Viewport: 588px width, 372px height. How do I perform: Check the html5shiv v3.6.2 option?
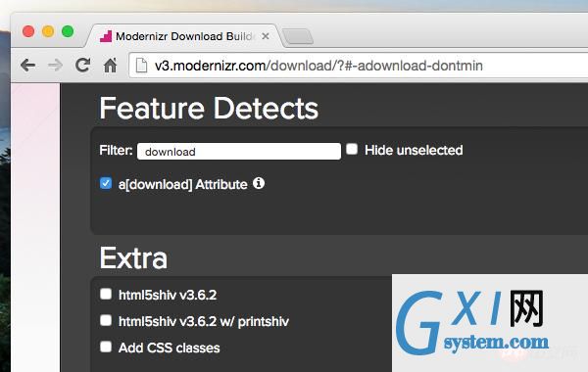[x=106, y=294]
